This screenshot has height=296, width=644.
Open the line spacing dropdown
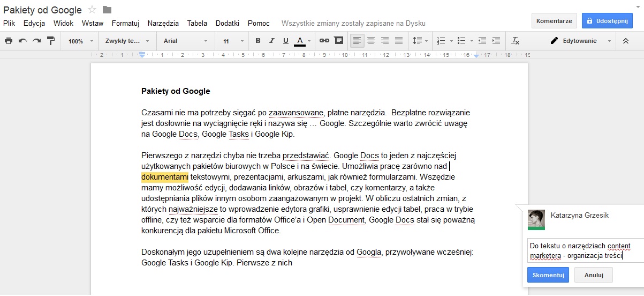click(x=420, y=41)
